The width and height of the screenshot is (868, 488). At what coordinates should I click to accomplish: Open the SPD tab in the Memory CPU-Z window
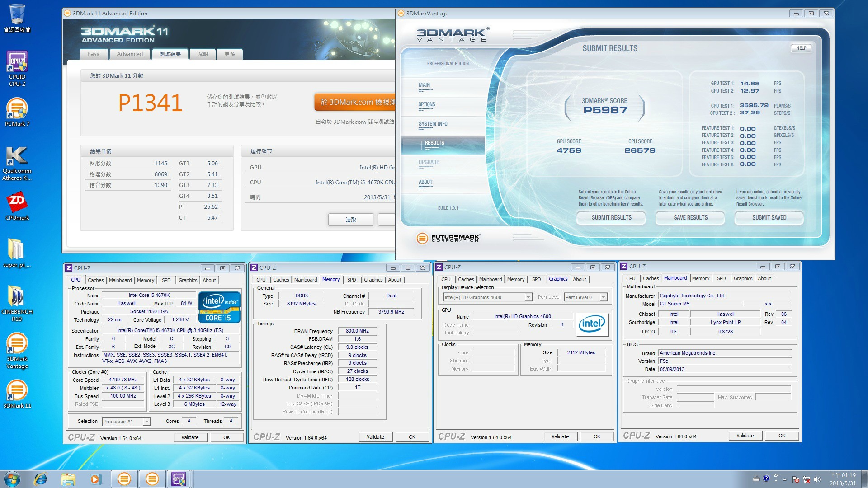pos(352,280)
